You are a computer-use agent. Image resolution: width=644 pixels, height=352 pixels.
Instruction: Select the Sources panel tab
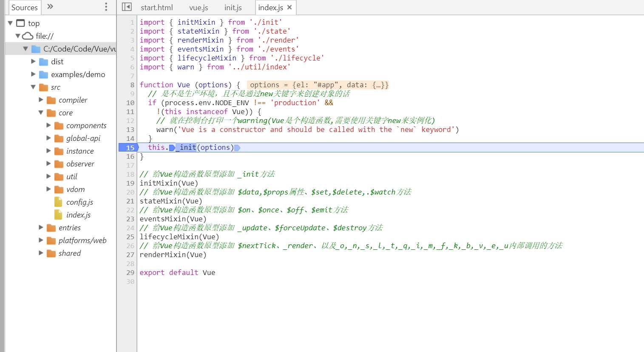[25, 7]
